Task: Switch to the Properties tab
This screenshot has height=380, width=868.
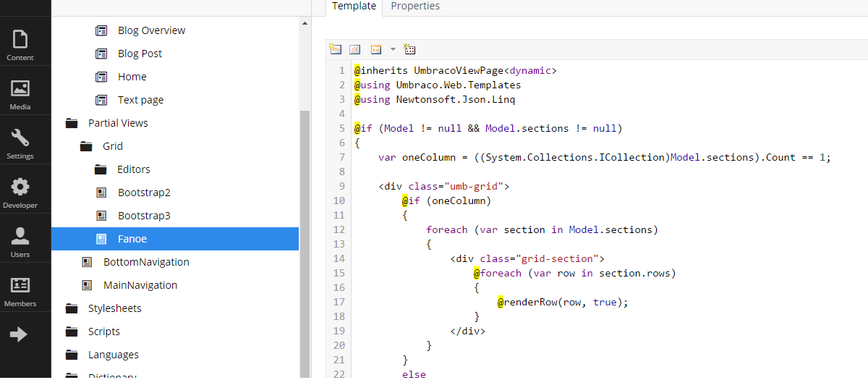Action: [x=415, y=7]
